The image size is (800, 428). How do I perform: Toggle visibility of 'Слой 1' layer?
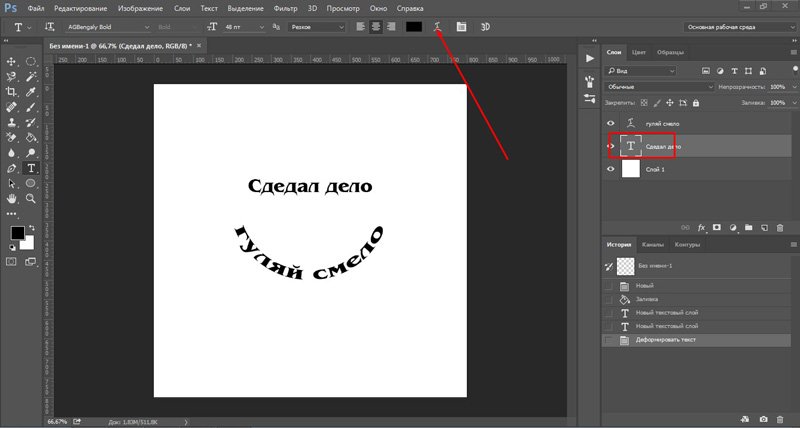612,169
